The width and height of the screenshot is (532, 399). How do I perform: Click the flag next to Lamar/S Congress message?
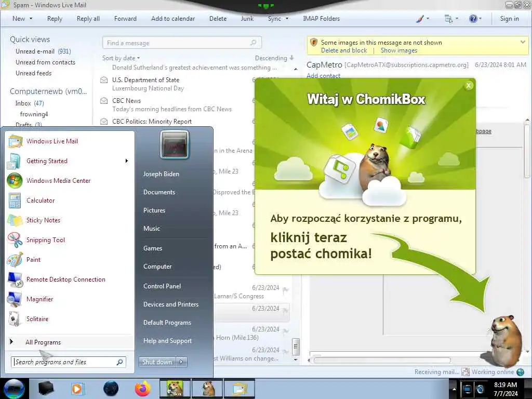point(285,290)
